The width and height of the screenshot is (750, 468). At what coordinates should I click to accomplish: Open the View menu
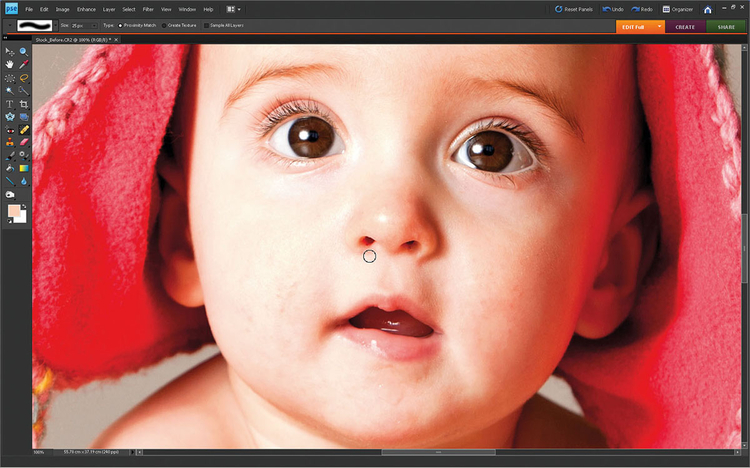click(x=166, y=10)
